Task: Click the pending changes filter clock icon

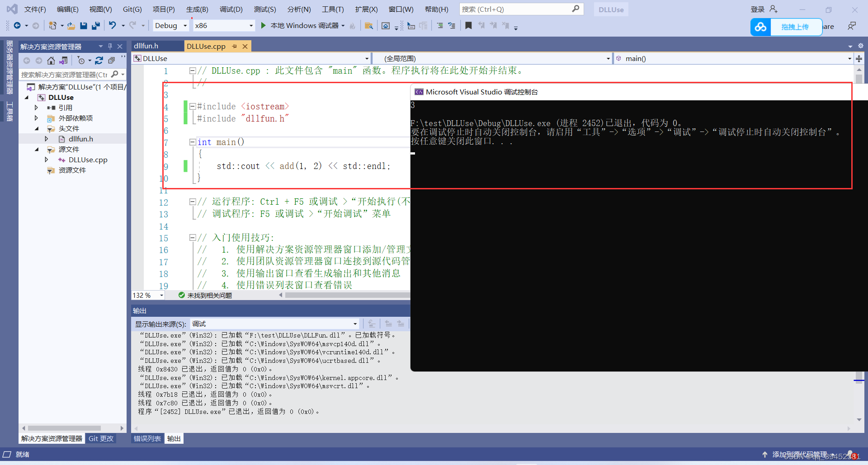Action: click(x=81, y=60)
